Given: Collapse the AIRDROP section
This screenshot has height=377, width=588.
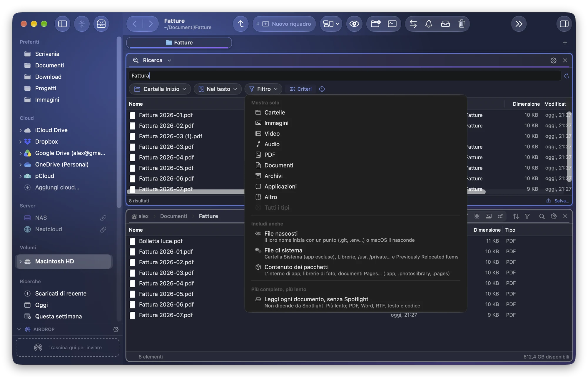Looking at the screenshot, I should pos(19,329).
